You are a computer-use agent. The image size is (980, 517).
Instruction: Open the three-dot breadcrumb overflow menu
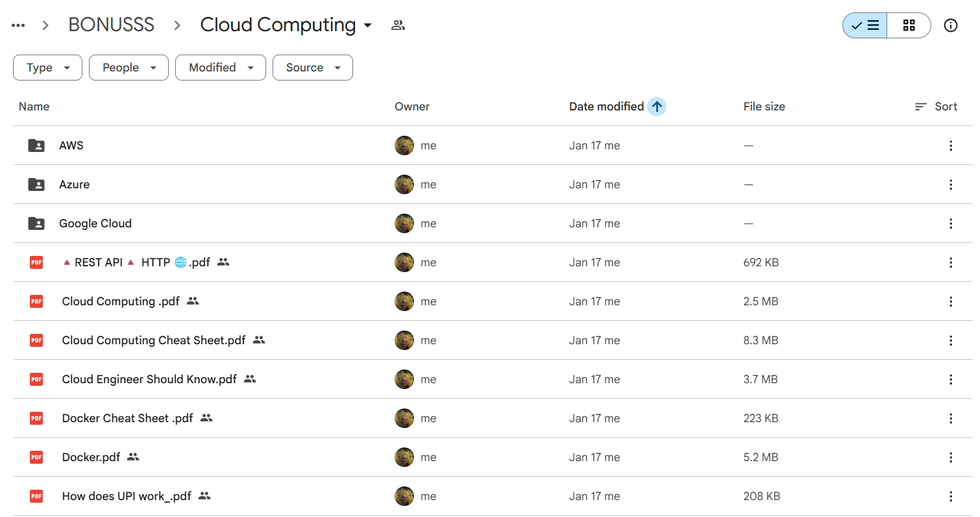click(18, 25)
